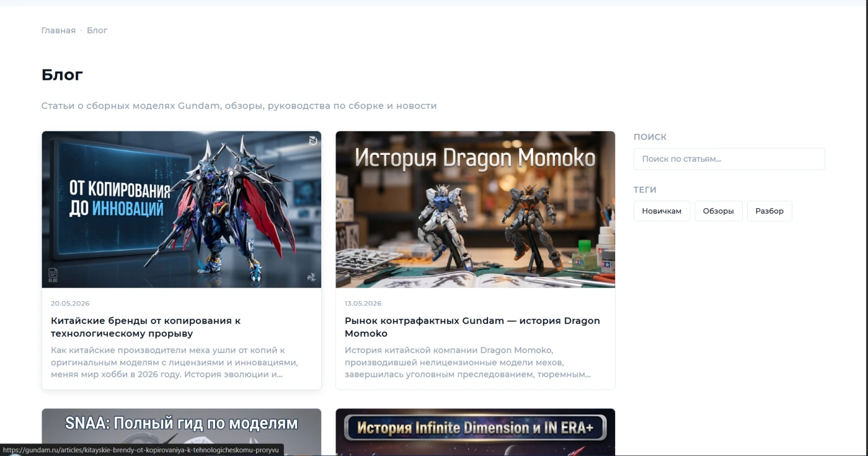Click excerpt starting 'Как китайские производители меха'
Image resolution: width=868 pixels, height=456 pixels.
(x=174, y=362)
